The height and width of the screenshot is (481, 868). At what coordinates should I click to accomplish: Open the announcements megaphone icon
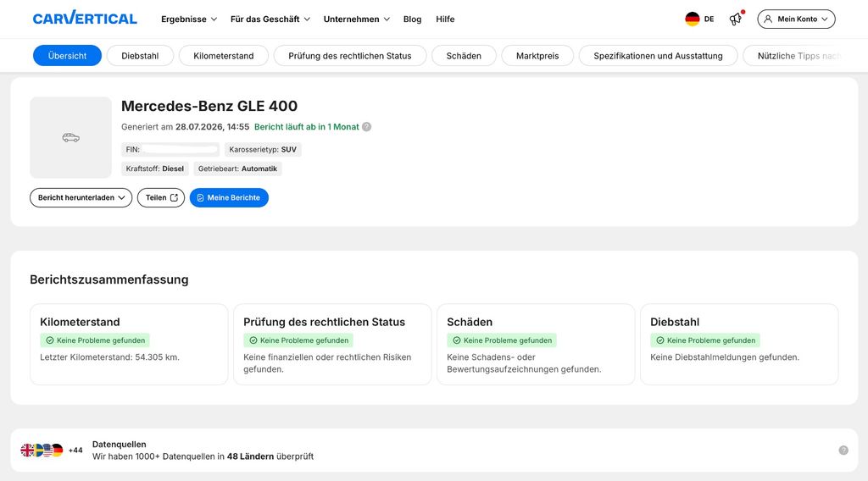[x=736, y=19]
